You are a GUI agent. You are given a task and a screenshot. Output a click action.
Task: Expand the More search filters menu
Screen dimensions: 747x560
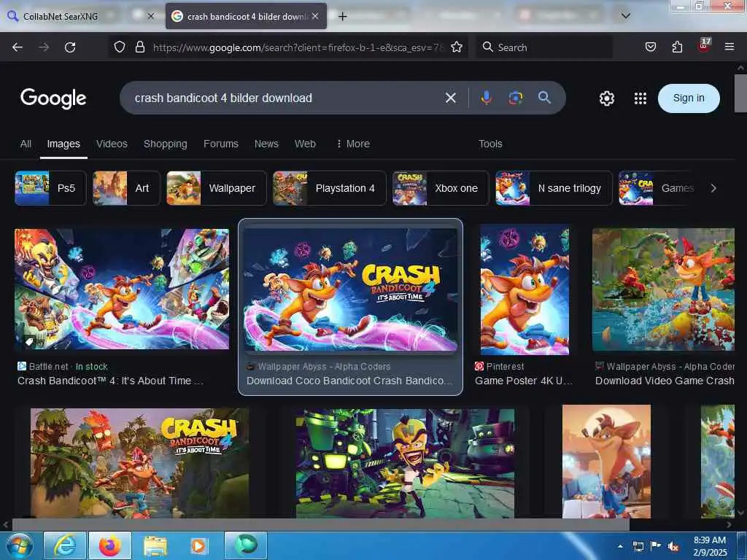[x=353, y=144]
